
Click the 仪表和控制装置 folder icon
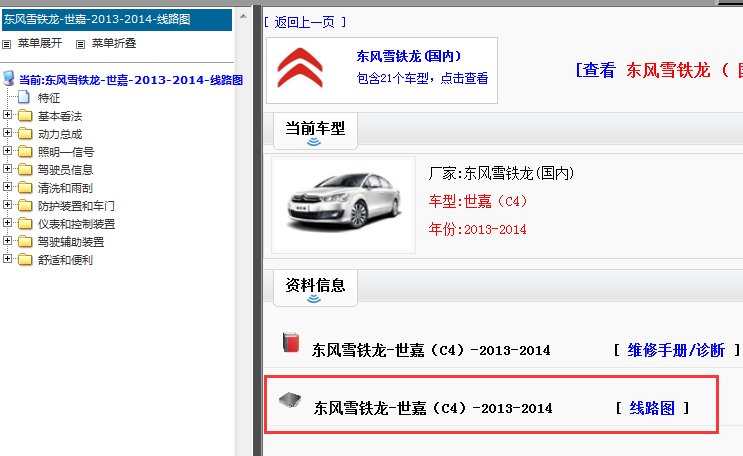(x=25, y=224)
